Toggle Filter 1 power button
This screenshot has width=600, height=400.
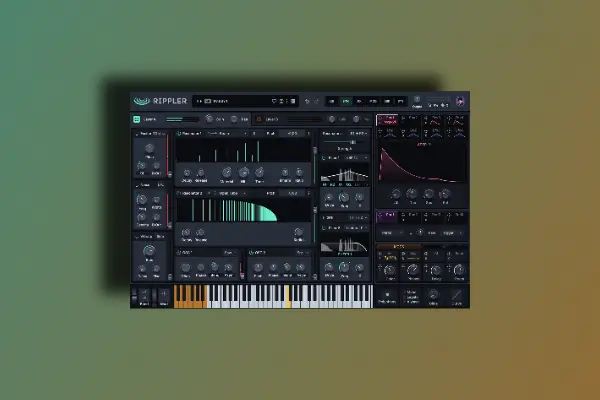(324, 158)
